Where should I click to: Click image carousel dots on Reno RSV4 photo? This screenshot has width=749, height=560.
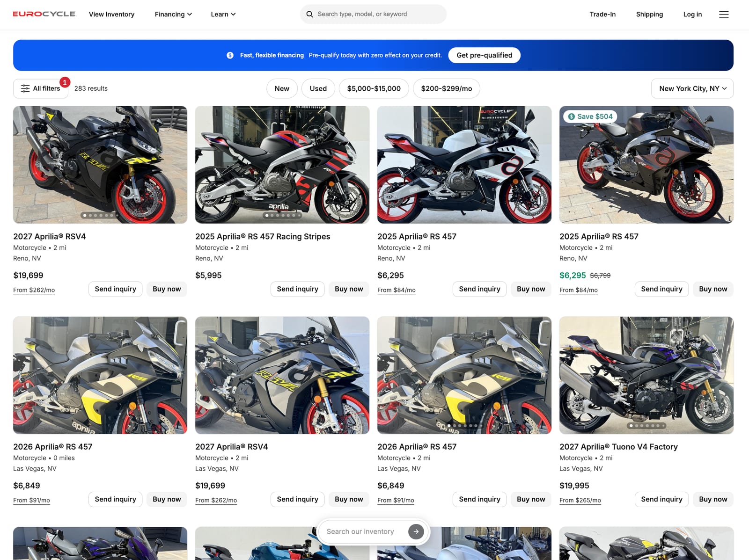100,215
